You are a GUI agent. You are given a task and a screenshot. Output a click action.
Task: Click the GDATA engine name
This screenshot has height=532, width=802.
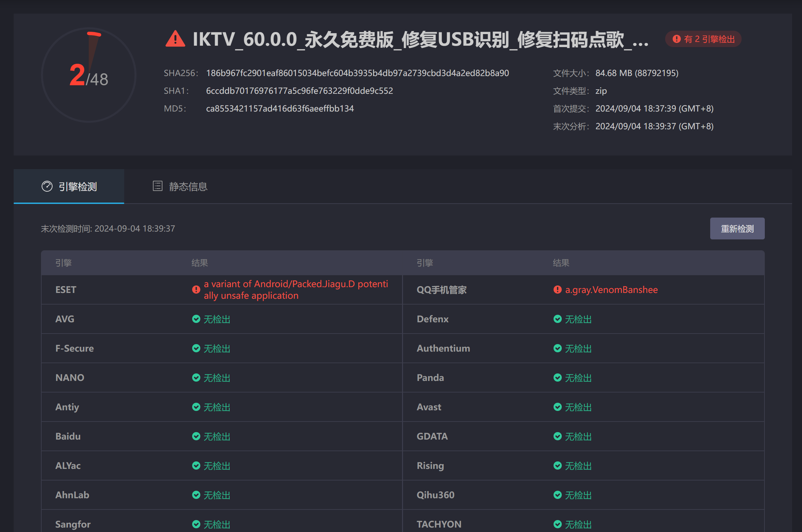432,436
